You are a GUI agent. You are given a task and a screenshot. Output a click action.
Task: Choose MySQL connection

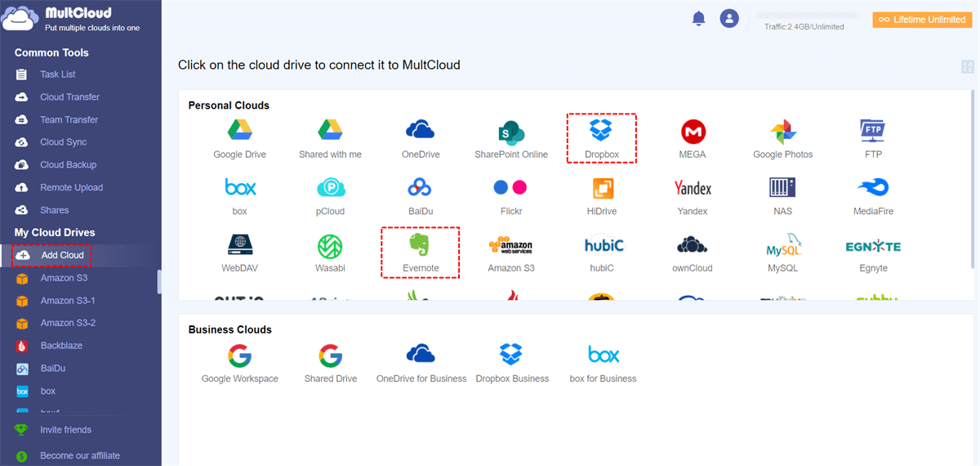[782, 253]
